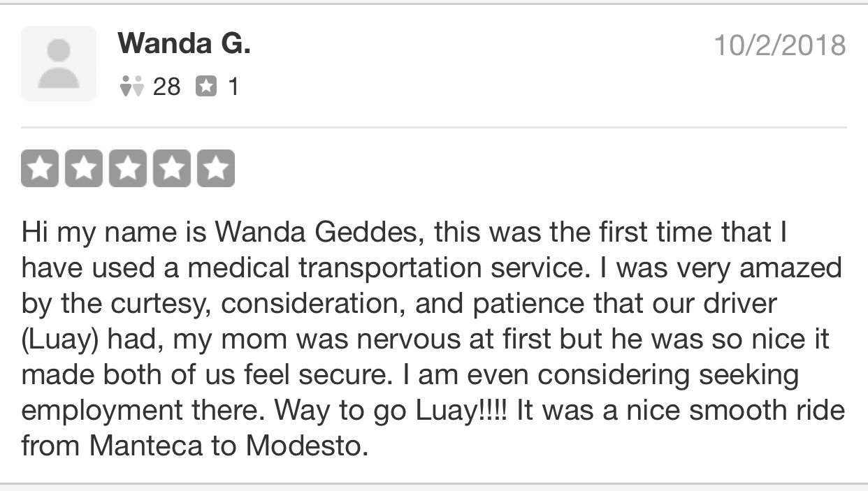
Task: Open the Wanda G. reviewer name
Action: (184, 44)
